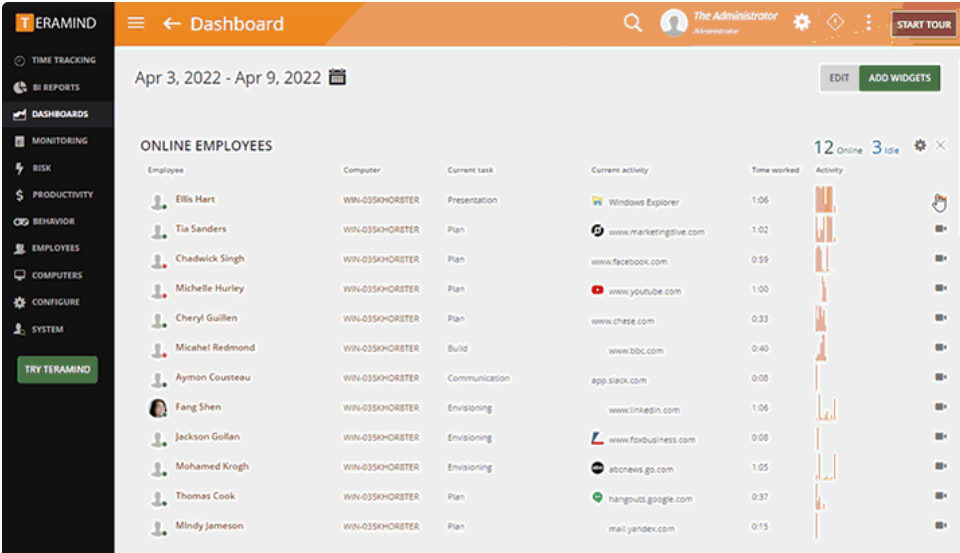
Task: Open the hamburger menu in header
Action: point(136,23)
